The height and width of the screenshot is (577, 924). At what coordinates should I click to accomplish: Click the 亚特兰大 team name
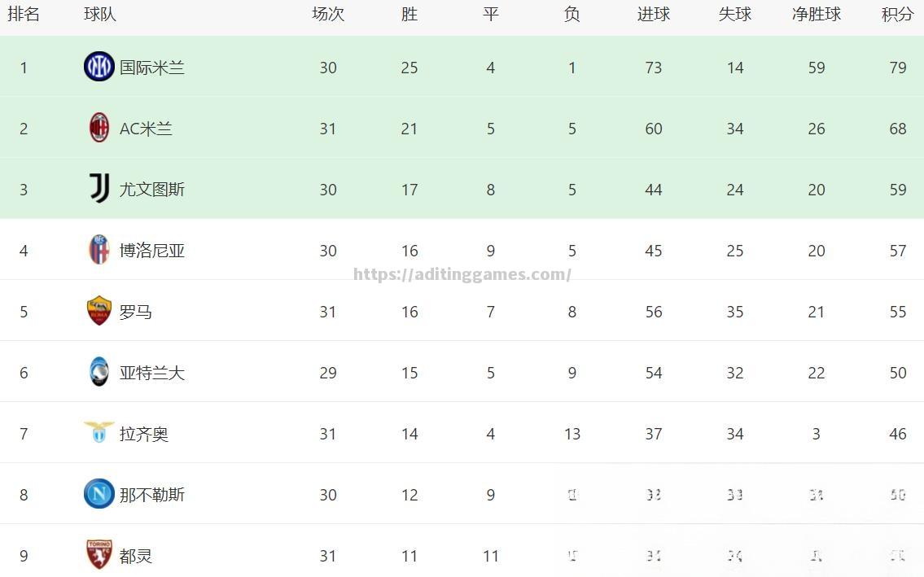[x=152, y=373]
